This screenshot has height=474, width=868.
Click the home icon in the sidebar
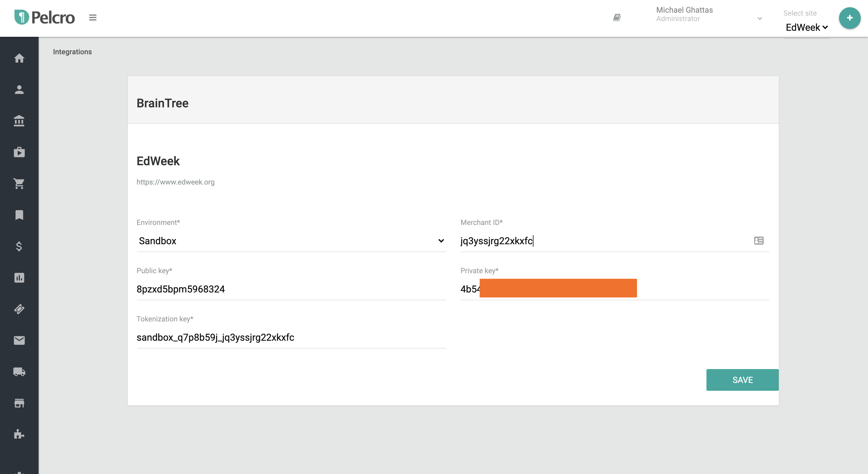(x=19, y=58)
